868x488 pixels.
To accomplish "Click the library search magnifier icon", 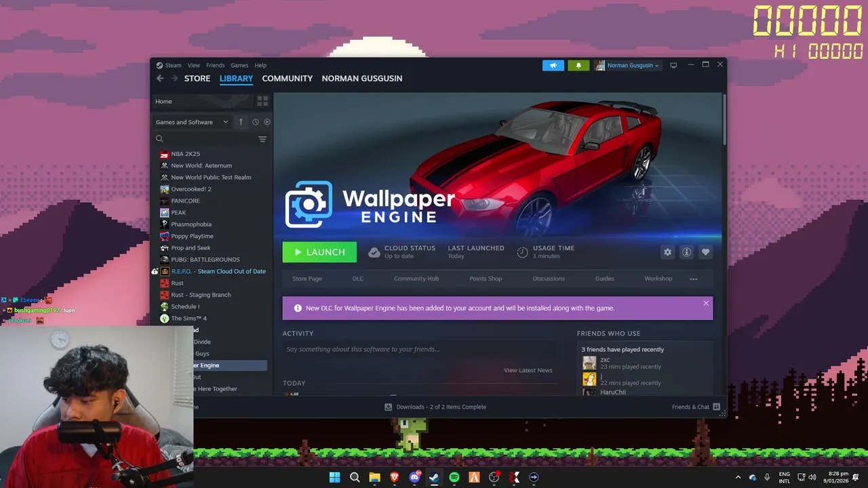I will (x=160, y=139).
